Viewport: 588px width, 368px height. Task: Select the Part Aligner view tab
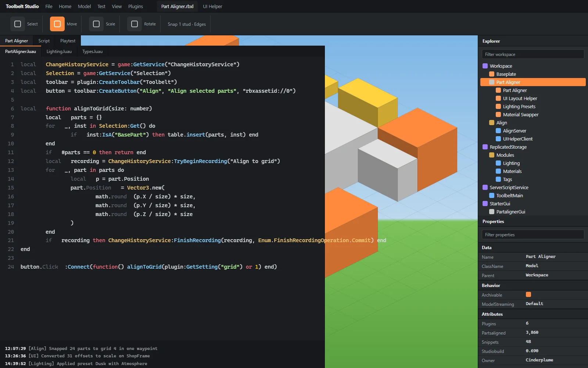coord(17,41)
